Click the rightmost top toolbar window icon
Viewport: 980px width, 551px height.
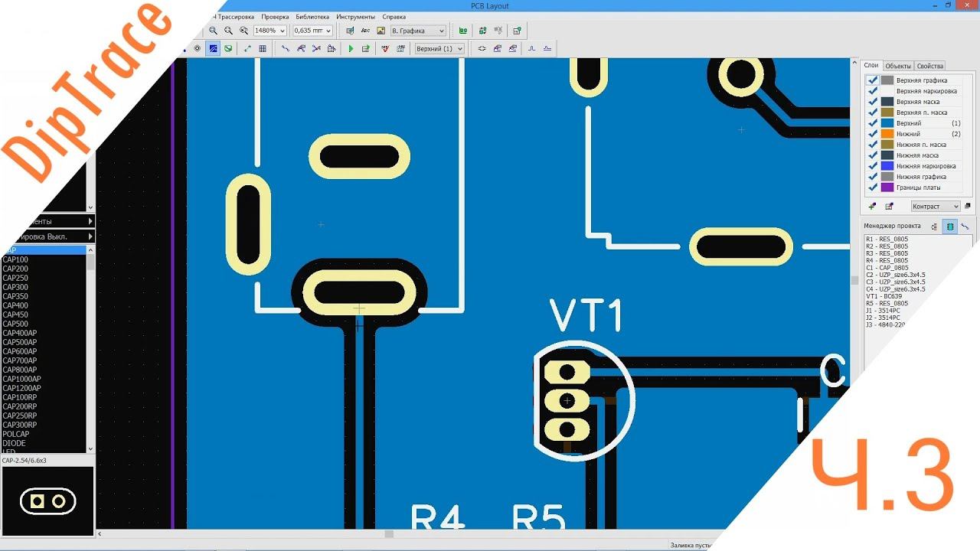click(x=517, y=31)
